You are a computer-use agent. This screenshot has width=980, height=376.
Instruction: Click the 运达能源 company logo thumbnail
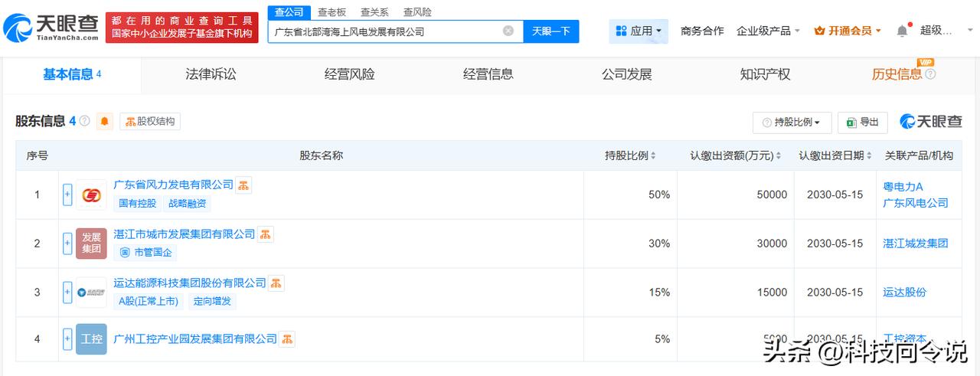point(91,293)
